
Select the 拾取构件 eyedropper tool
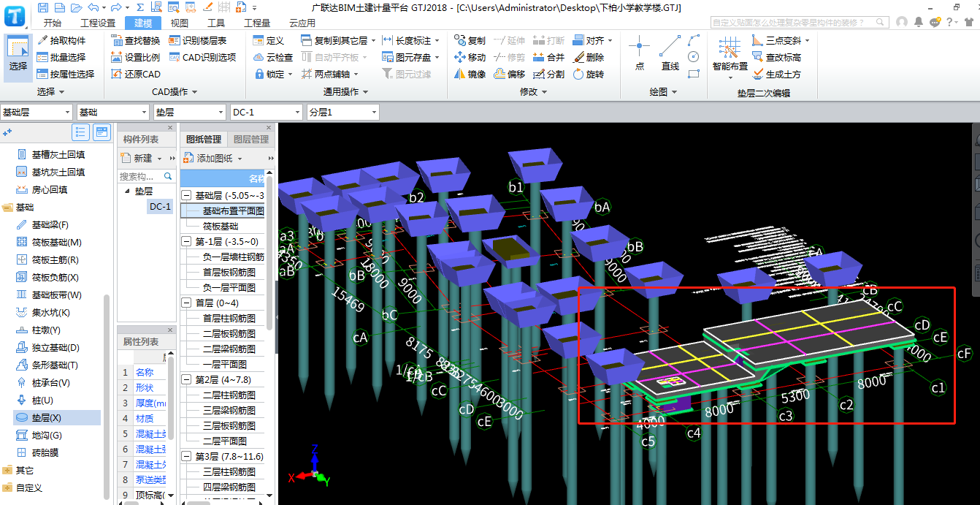coord(61,40)
